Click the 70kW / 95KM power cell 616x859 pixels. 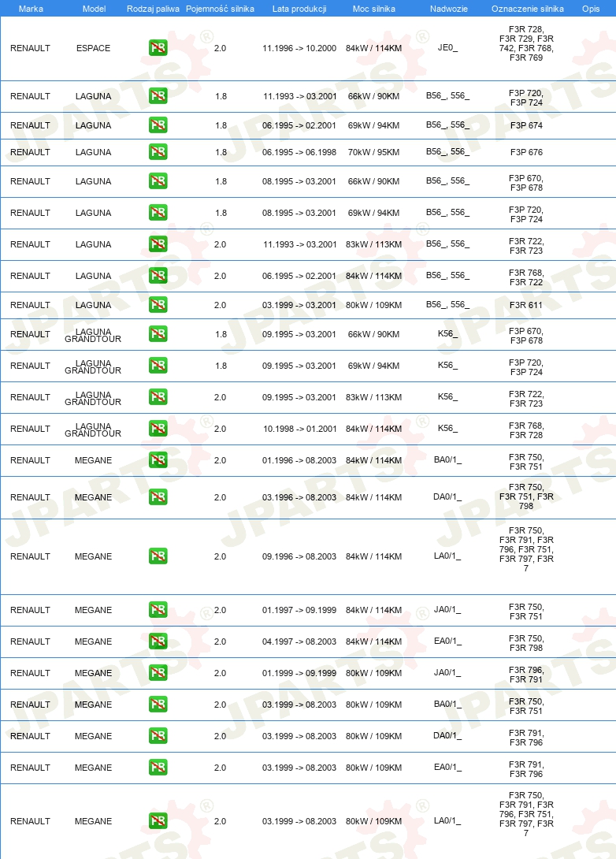374,152
